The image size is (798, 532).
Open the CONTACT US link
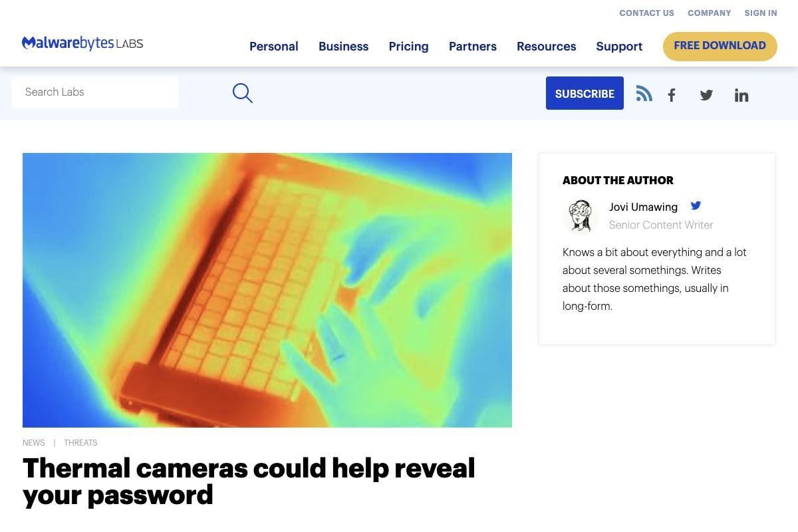(647, 13)
